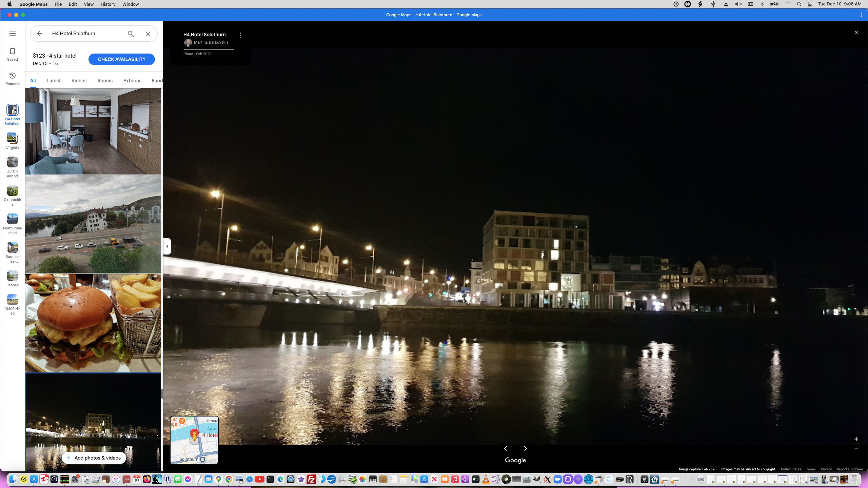The width and height of the screenshot is (868, 488).
Task: Click CHECK AVAILABILITY button
Action: click(x=121, y=59)
